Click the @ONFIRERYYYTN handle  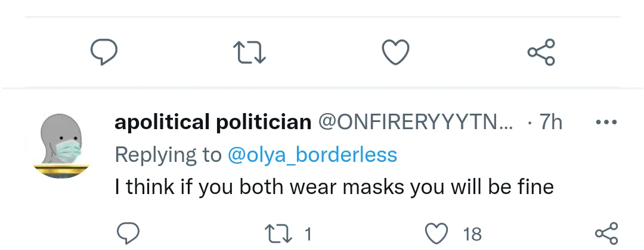tap(416, 122)
